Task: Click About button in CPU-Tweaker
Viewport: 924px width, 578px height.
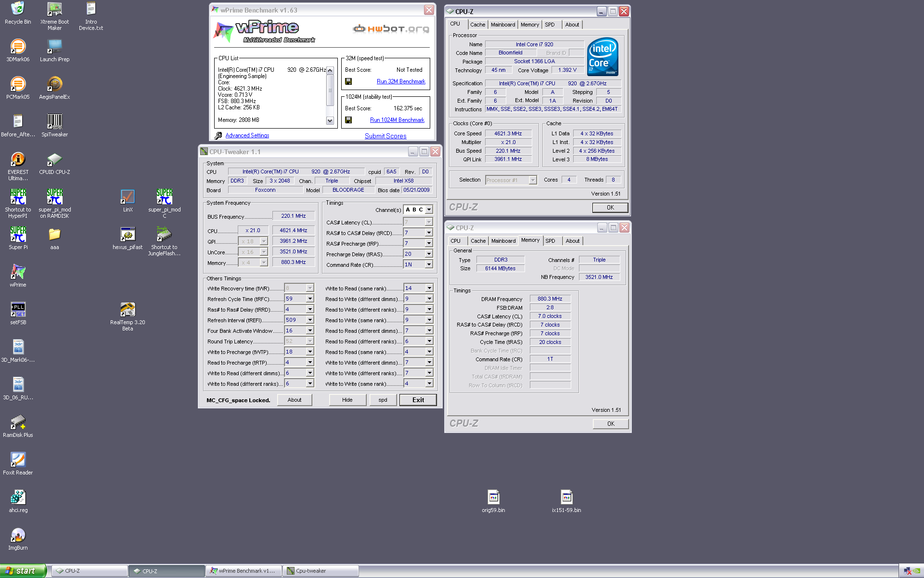Action: point(295,400)
